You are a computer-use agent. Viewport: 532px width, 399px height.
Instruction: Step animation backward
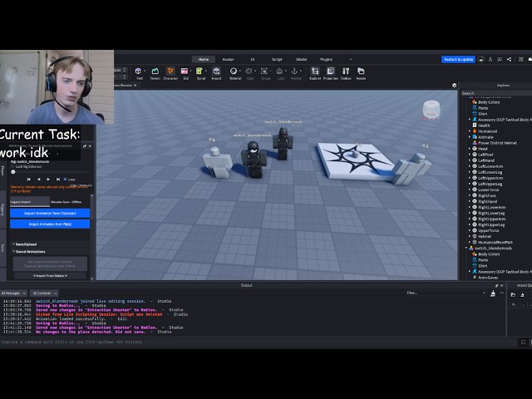tap(38, 180)
